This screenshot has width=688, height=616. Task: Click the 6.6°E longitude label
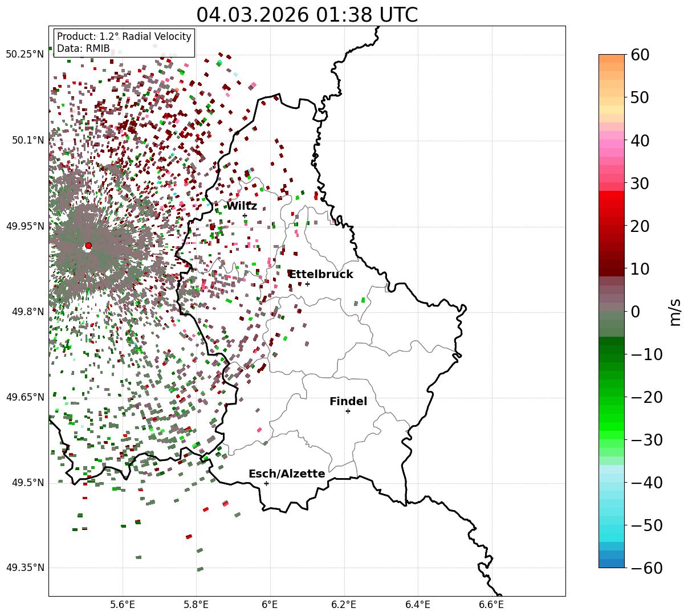coord(491,605)
